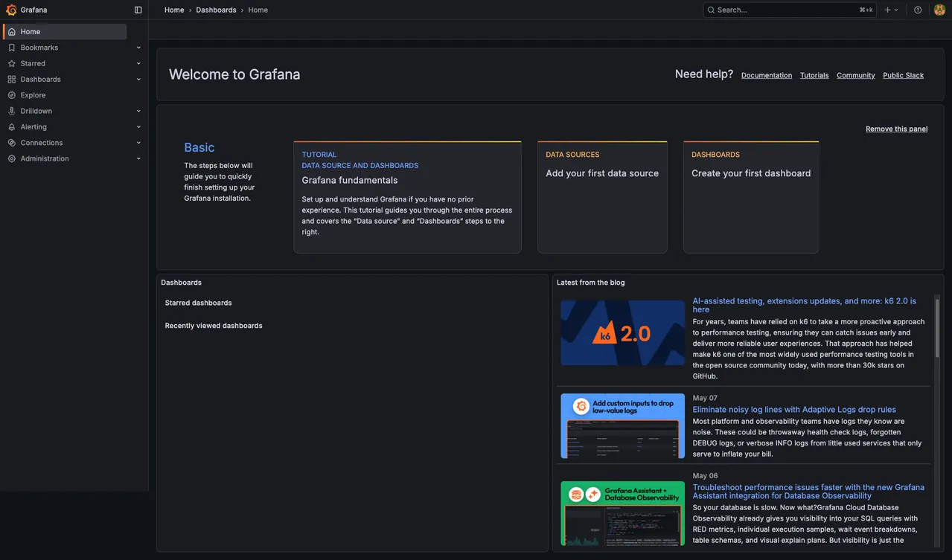Viewport: 952px width, 560px height.
Task: Focus the Search input field
Action: 790,10
